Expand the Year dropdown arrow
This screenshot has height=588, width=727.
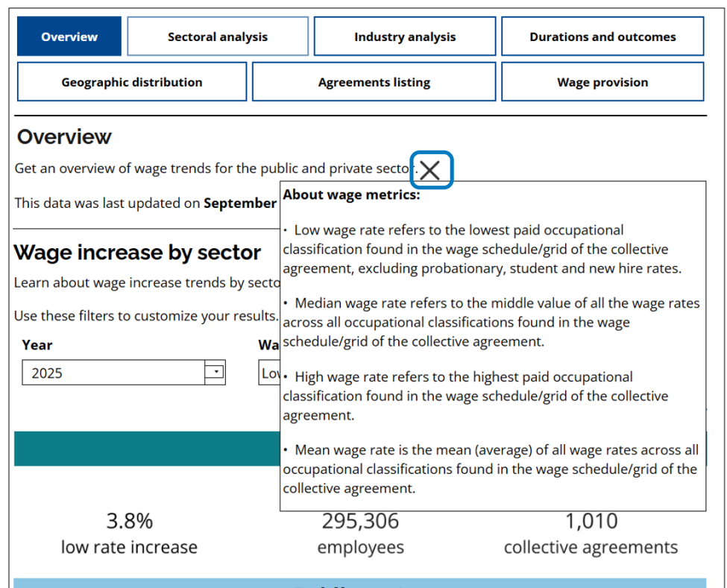[x=215, y=372]
